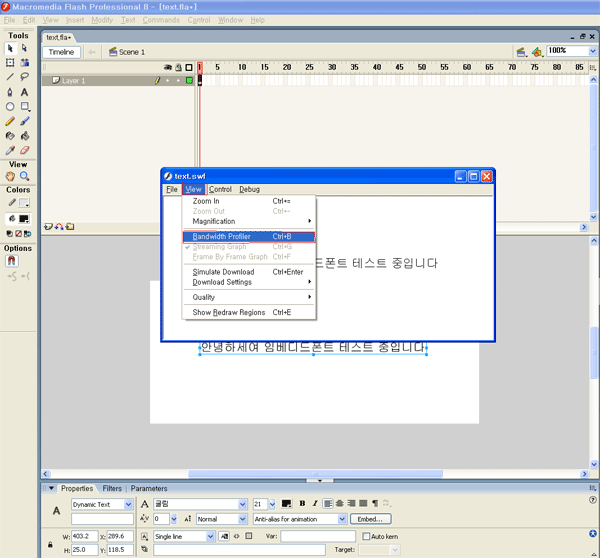
Task: Select the Zoom magnifier tool
Action: click(x=25, y=176)
